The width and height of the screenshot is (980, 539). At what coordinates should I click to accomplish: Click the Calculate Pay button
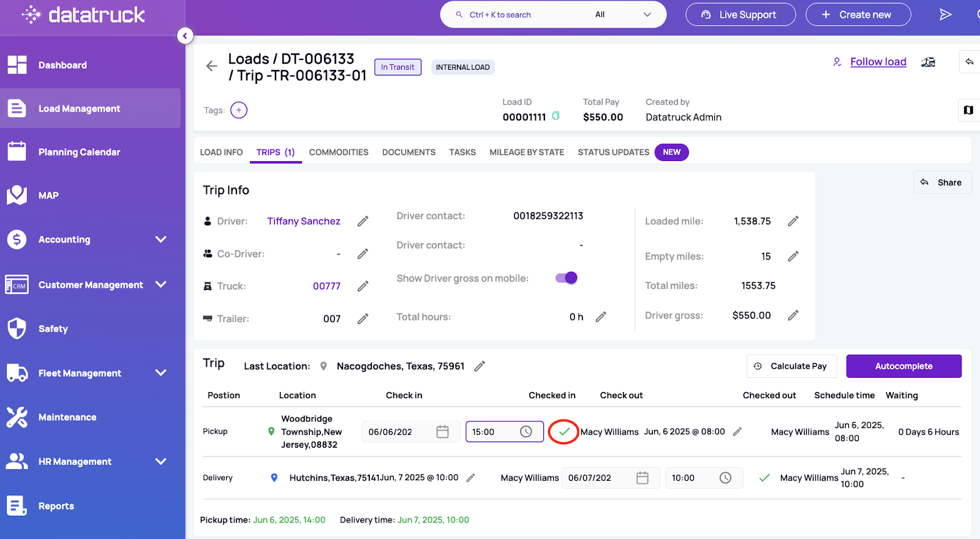[x=790, y=366]
